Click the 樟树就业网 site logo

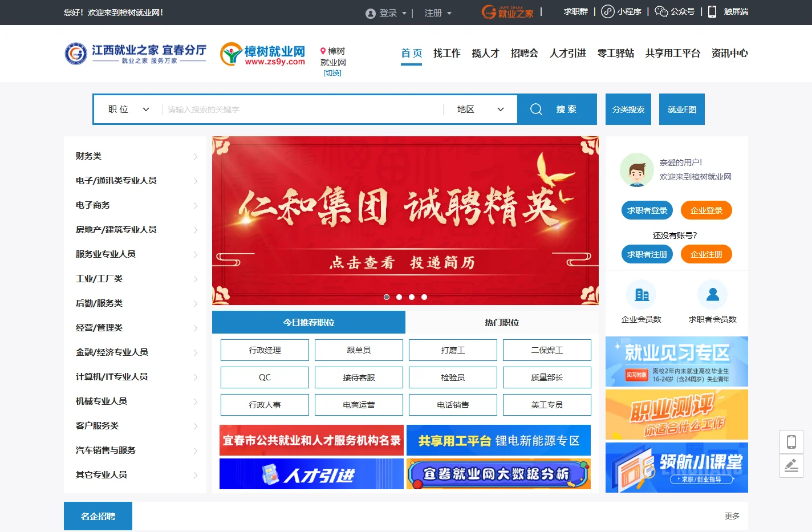(x=263, y=54)
